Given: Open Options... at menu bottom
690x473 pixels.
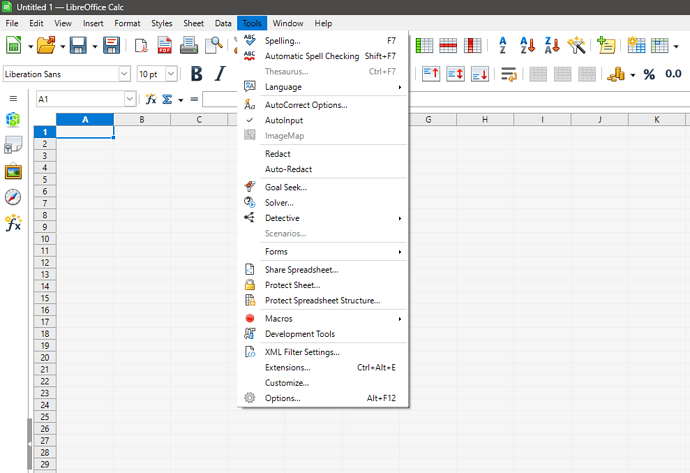Looking at the screenshot, I should [x=323, y=398].
